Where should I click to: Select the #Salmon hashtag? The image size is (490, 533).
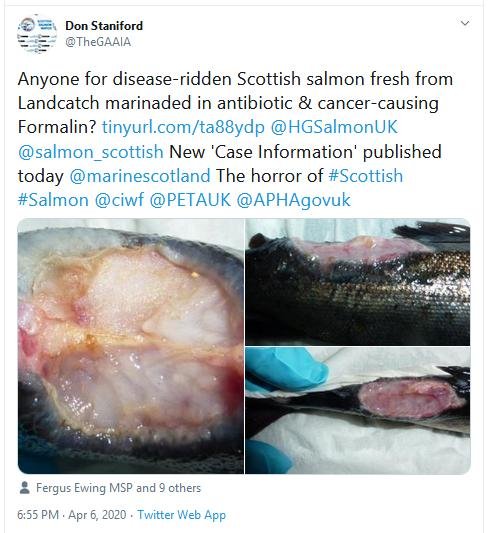(53, 200)
